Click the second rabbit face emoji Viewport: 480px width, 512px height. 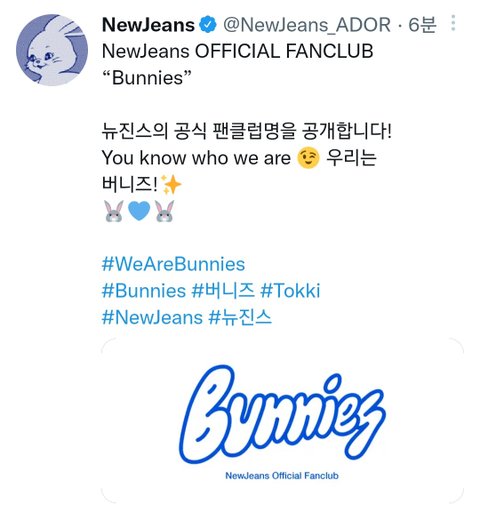click(x=164, y=211)
